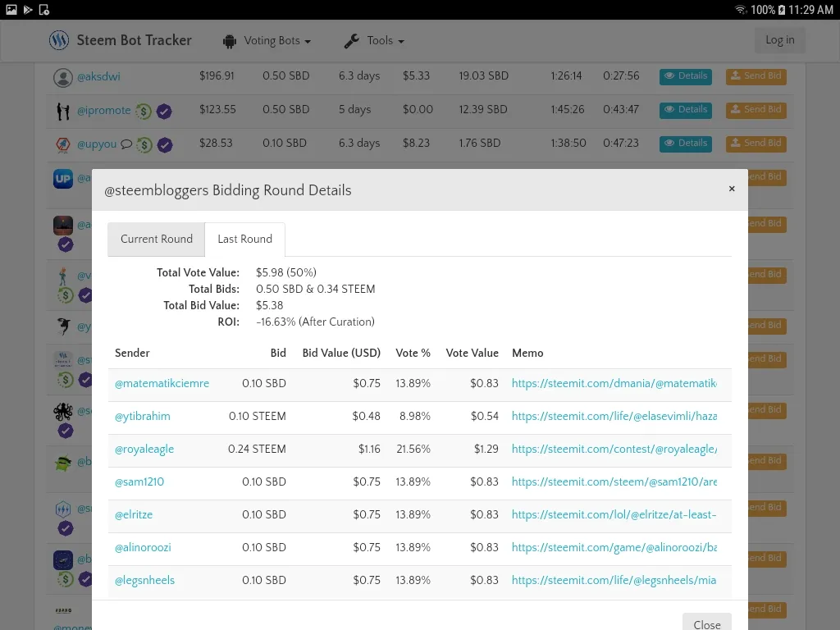840x630 pixels.
Task: Close the Bidding Round Details dialog with X
Action: click(x=732, y=189)
